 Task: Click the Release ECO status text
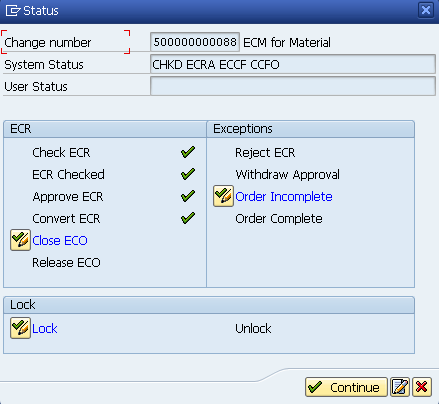click(x=66, y=262)
